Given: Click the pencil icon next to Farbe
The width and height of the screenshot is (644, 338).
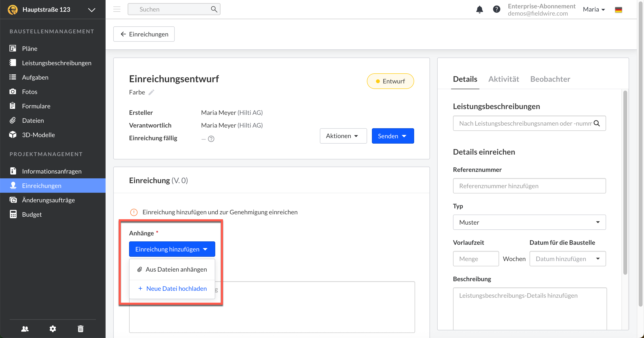Looking at the screenshot, I should point(151,93).
